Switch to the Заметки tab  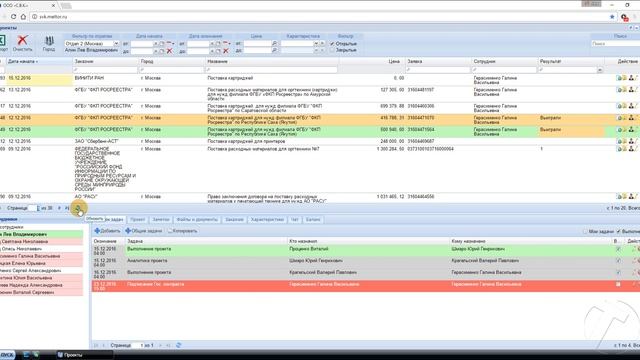pos(161,220)
